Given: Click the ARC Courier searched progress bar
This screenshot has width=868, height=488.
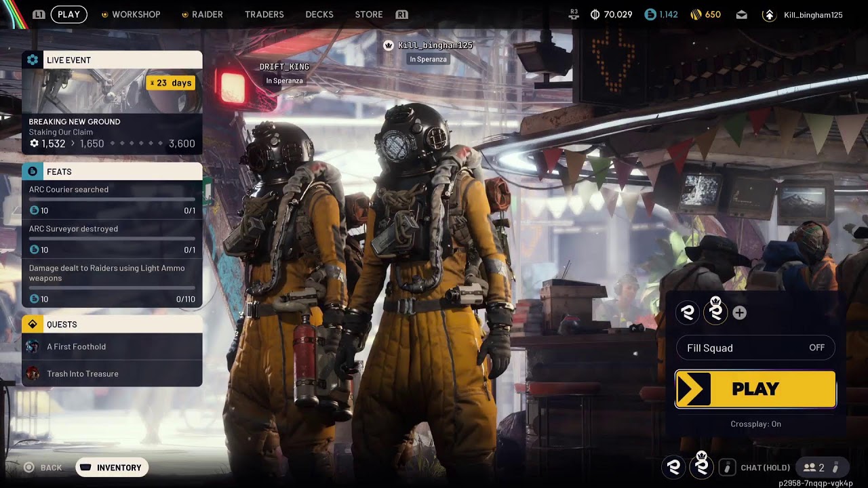Looking at the screenshot, I should [112, 200].
